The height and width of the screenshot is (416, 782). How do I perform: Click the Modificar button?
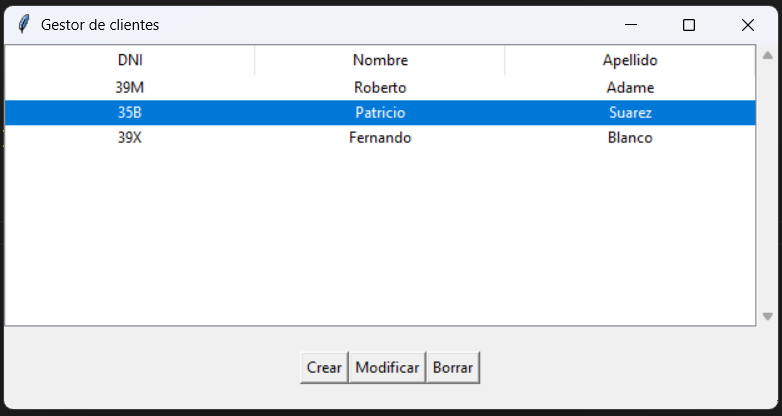pyautogui.click(x=387, y=368)
